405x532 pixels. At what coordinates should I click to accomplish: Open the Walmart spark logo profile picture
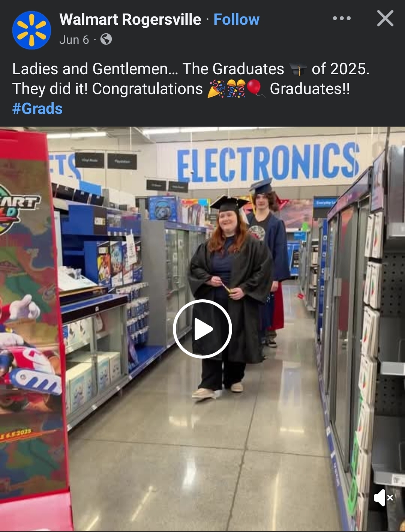[x=31, y=30]
